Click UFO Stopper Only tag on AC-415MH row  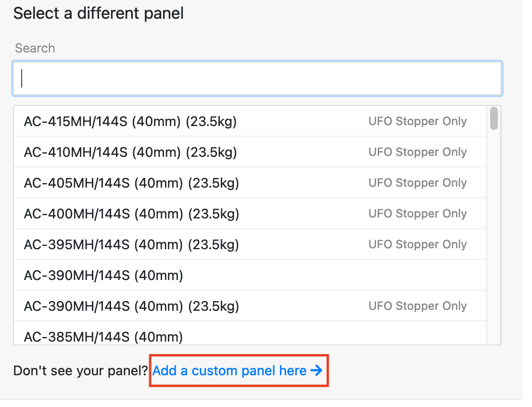tap(418, 121)
